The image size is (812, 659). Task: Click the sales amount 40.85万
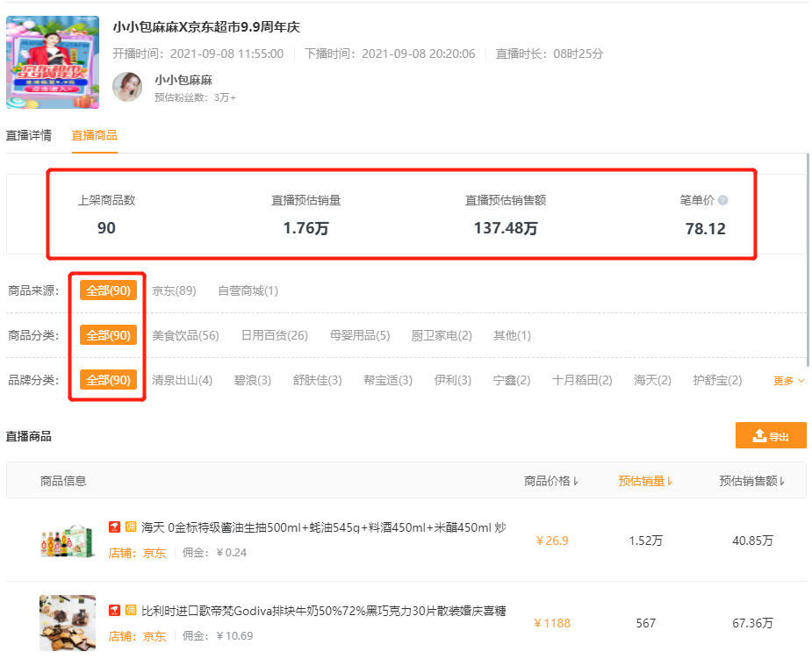pos(752,541)
